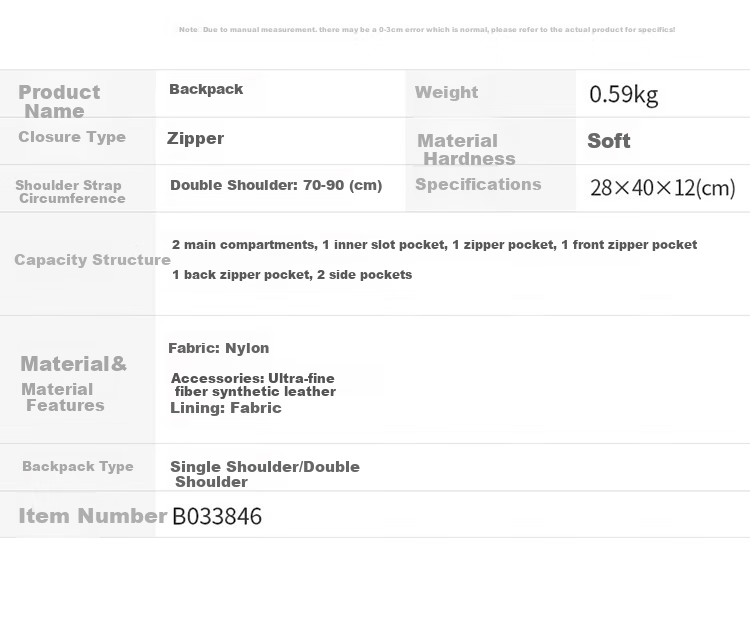Select item number B033846
The width and height of the screenshot is (750, 628).
217,516
